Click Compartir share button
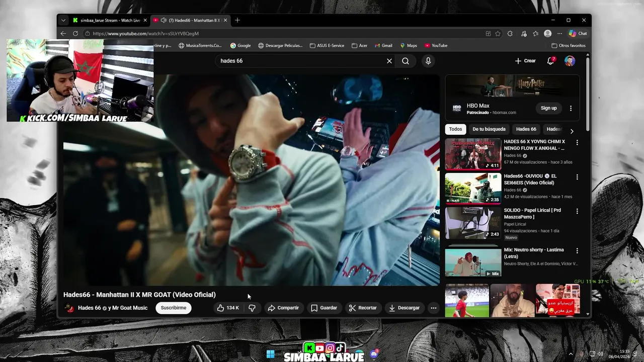Image resolution: width=644 pixels, height=362 pixels. (283, 308)
